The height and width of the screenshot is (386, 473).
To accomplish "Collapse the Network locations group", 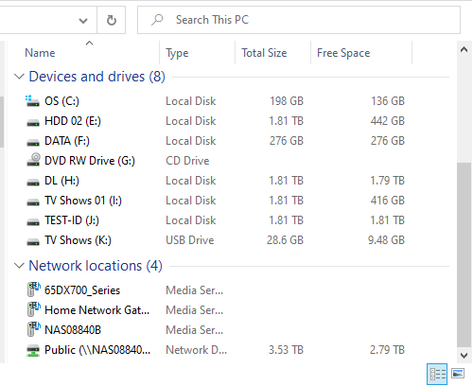I will coord(19,266).
